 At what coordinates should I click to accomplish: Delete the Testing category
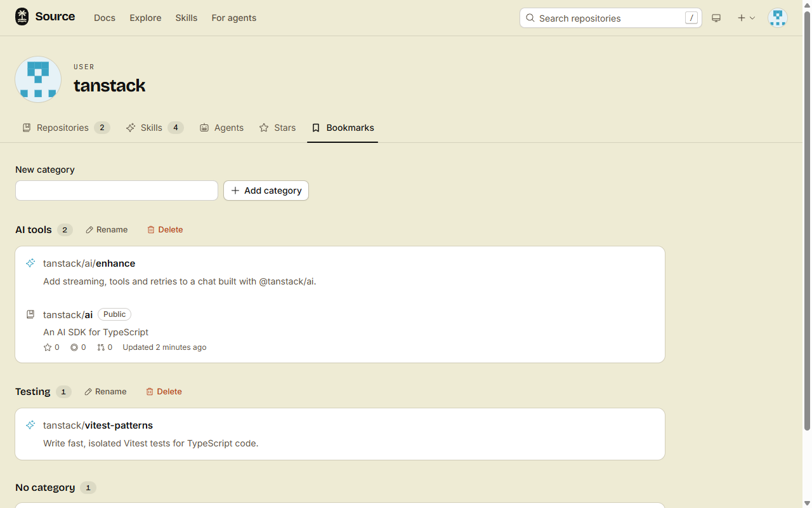164,392
